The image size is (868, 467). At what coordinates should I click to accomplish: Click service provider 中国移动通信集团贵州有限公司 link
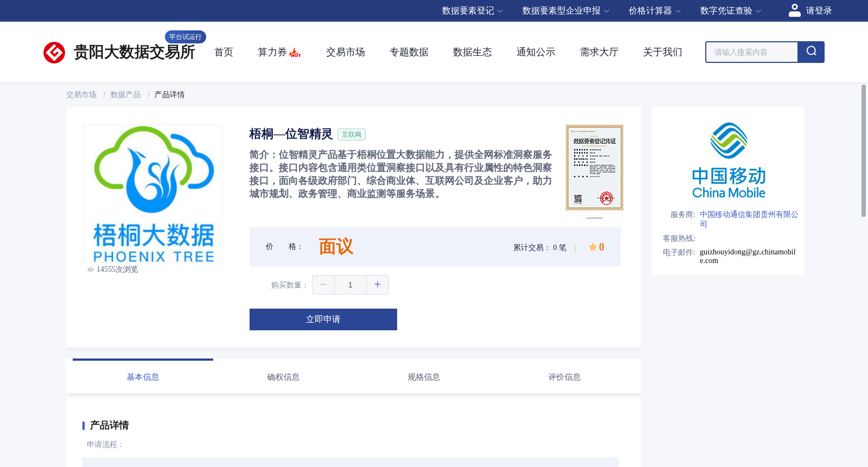(749, 219)
